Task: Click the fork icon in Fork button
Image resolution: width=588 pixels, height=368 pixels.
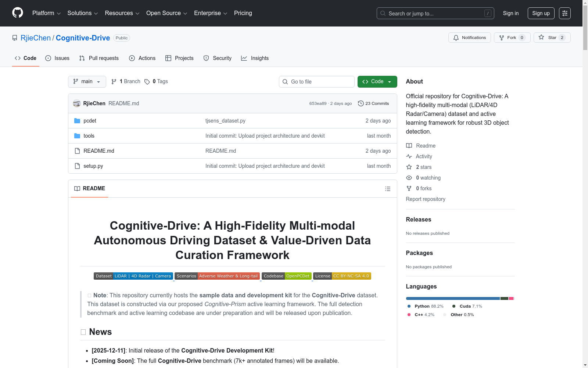Action: (502, 38)
